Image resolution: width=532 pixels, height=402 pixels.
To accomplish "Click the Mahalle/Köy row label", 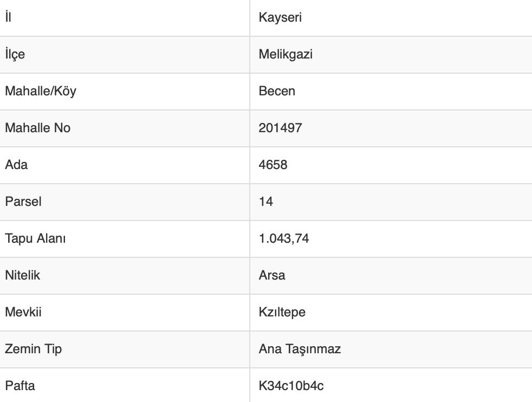I will tap(41, 91).
